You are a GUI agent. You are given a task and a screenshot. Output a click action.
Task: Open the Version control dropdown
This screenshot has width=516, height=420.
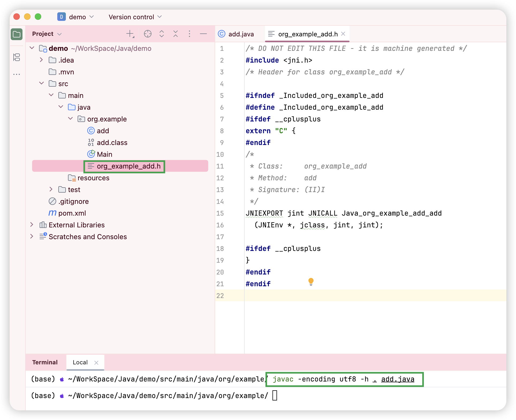point(135,17)
